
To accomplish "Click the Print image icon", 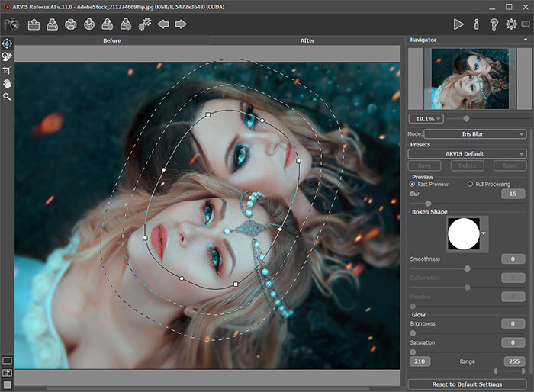I will pos(71,24).
